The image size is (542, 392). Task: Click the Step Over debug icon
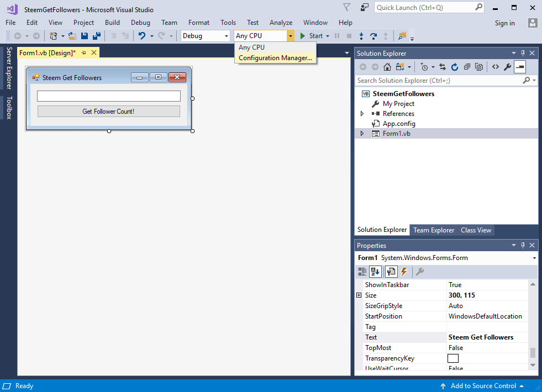point(373,36)
